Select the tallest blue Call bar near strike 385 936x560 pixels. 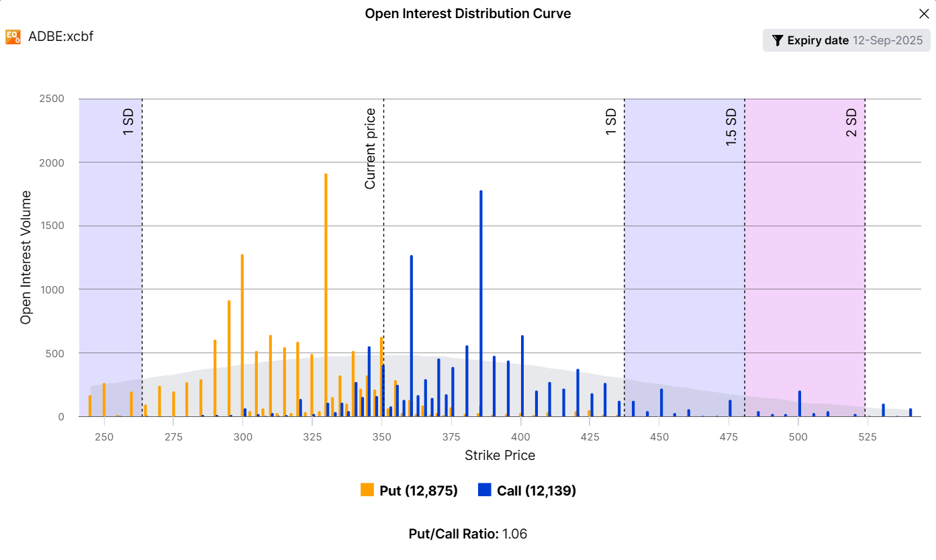479,302
